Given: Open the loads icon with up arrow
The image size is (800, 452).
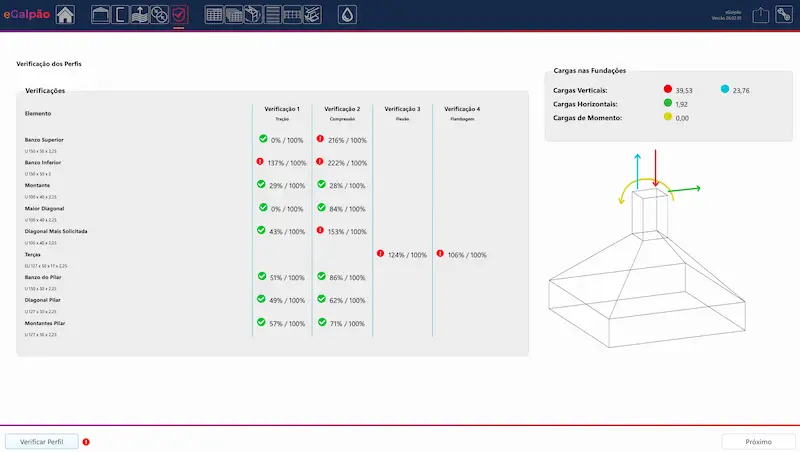Looking at the screenshot, I should pos(140,15).
